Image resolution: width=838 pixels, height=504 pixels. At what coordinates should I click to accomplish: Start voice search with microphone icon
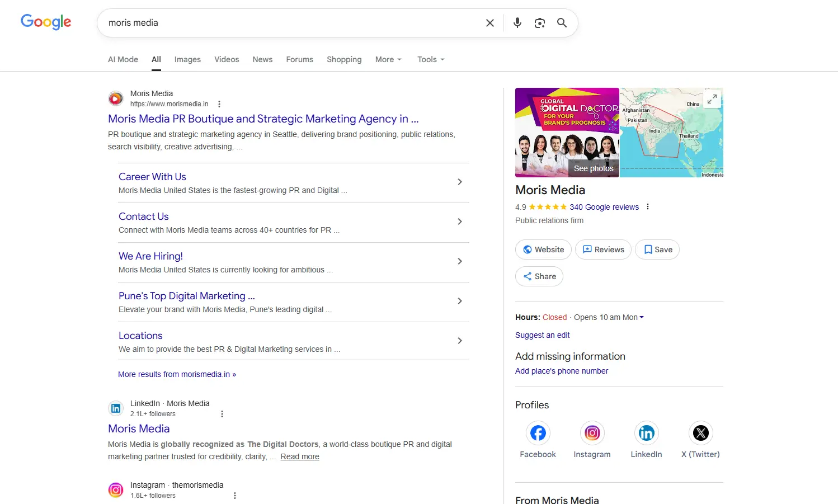517,23
